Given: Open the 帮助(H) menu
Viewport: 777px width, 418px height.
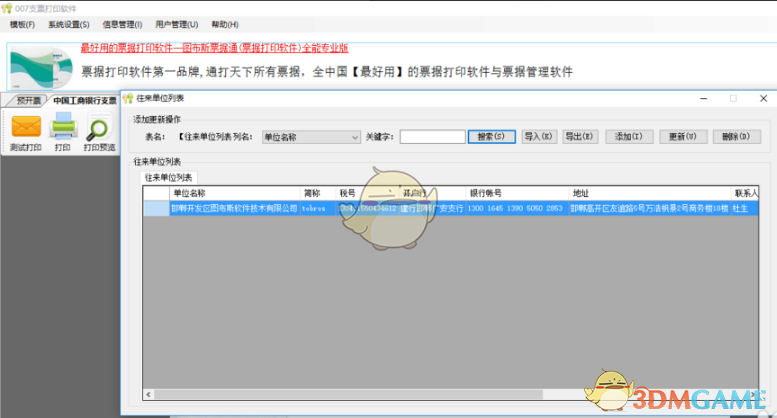Looking at the screenshot, I should click(x=224, y=24).
